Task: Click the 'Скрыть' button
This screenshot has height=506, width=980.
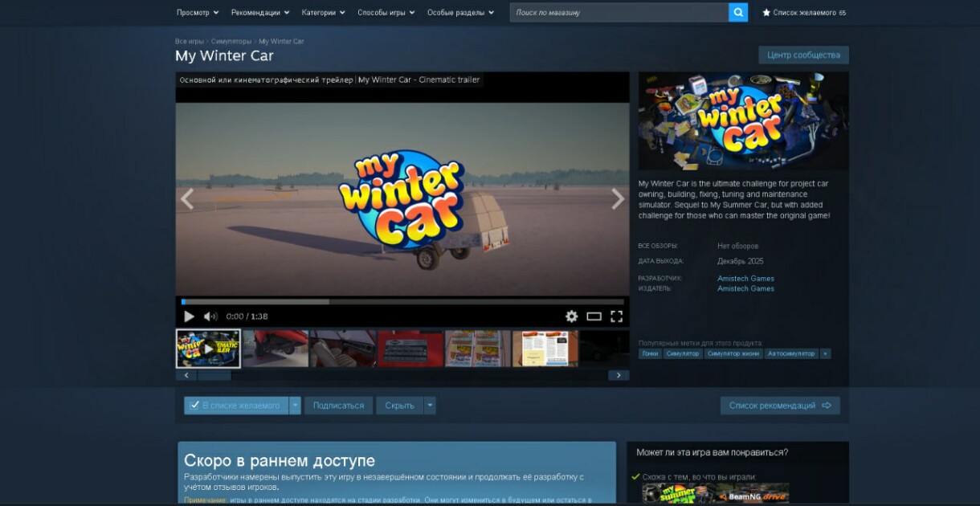Action: (399, 406)
